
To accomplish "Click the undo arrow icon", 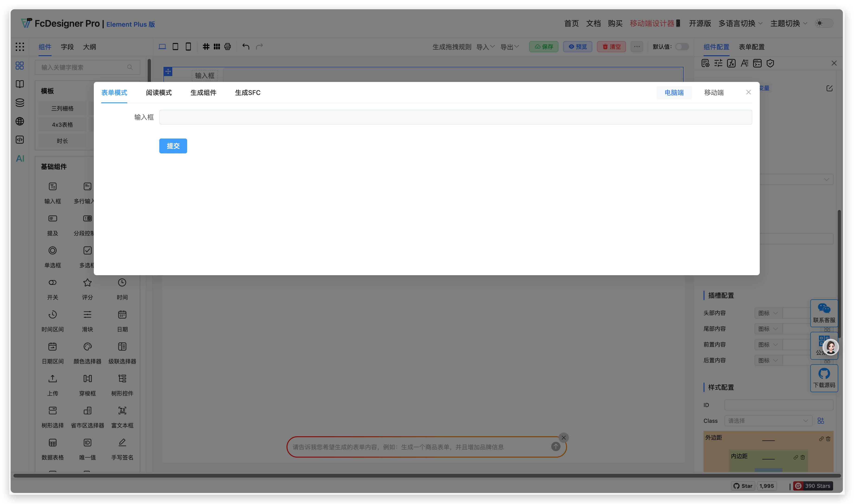I will coord(246,47).
